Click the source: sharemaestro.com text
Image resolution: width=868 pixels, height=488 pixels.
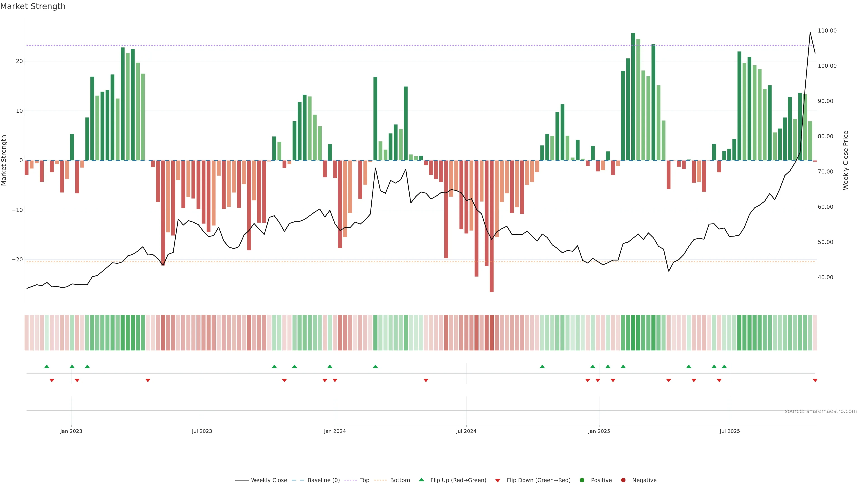tap(821, 411)
